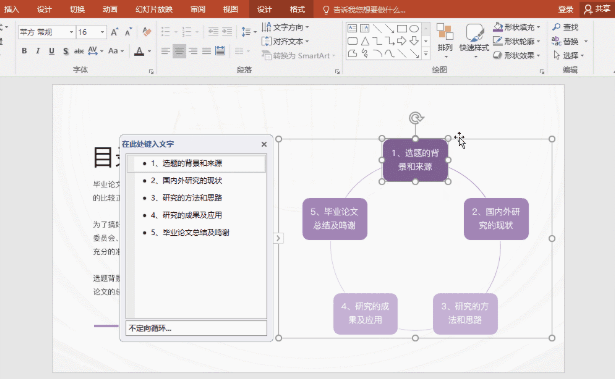Select the freeform shape icon
615x379 pixels.
pos(352,53)
